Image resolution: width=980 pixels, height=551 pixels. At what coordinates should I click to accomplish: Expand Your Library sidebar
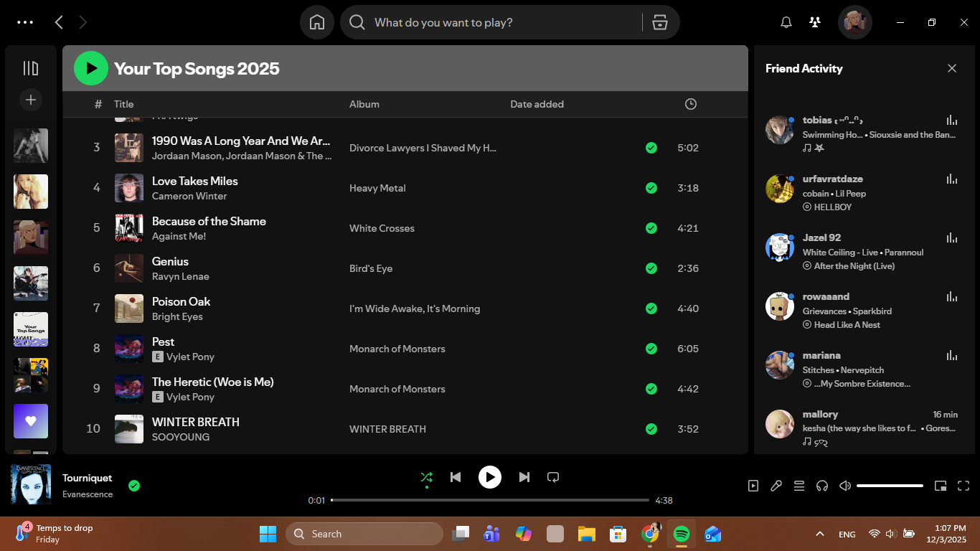click(x=30, y=68)
